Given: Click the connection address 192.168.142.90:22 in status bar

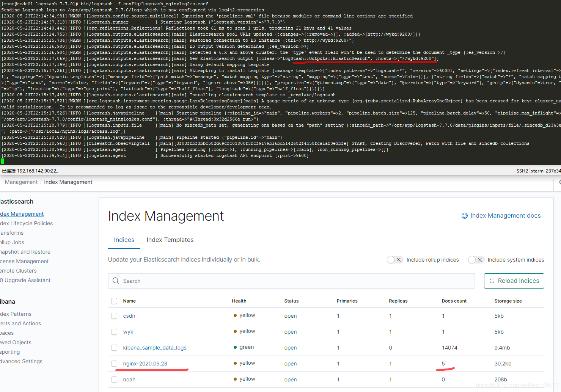Looking at the screenshot, I should click(x=37, y=171).
